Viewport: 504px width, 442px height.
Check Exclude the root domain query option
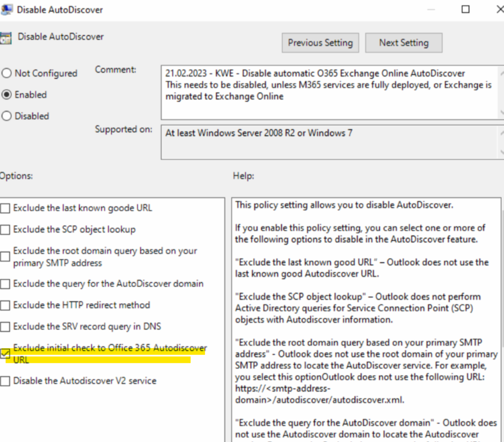[x=5, y=256]
